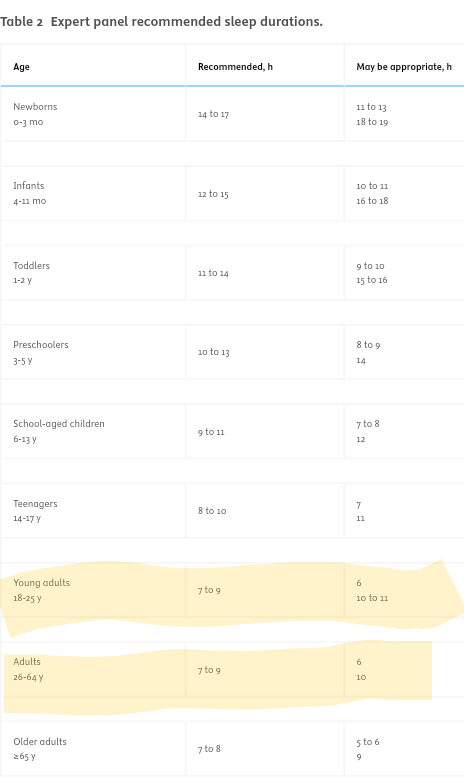
Task: Select the Teenagers 14-17 y cell
Action: 93,510
